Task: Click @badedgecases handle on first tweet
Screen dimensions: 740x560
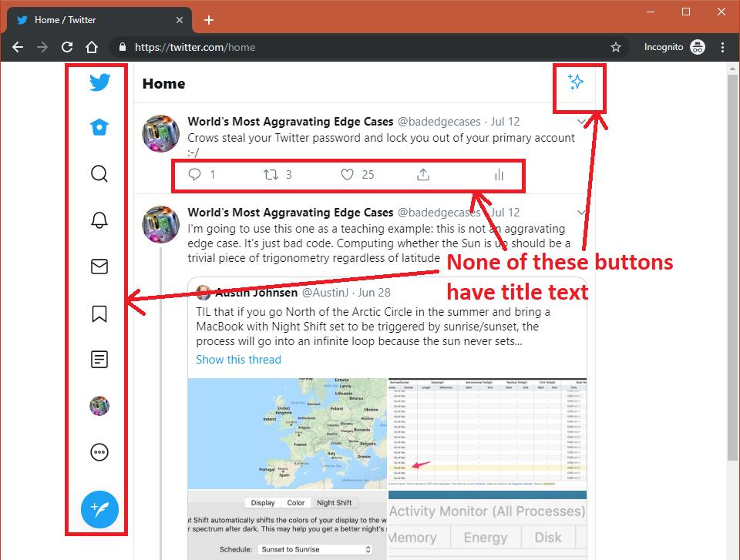Action: (x=439, y=122)
